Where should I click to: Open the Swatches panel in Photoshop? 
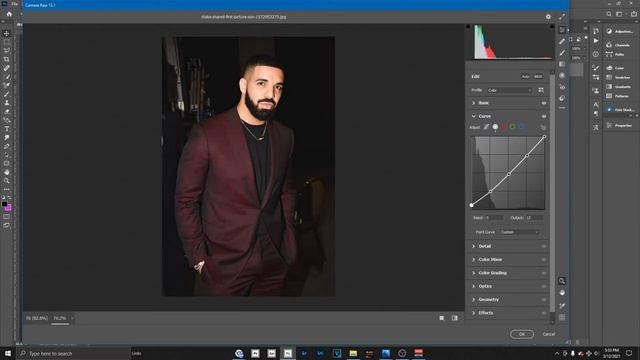[x=618, y=77]
